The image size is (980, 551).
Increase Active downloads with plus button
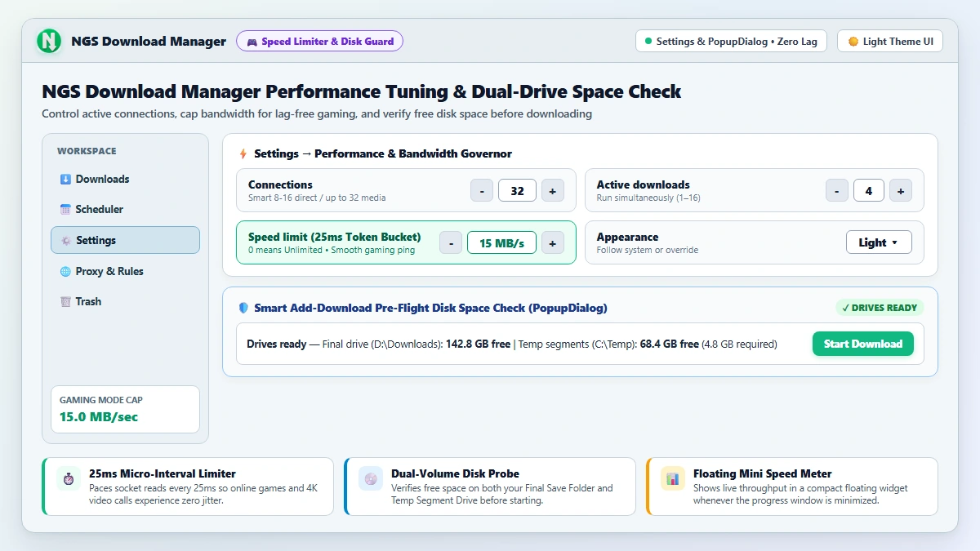pos(901,190)
